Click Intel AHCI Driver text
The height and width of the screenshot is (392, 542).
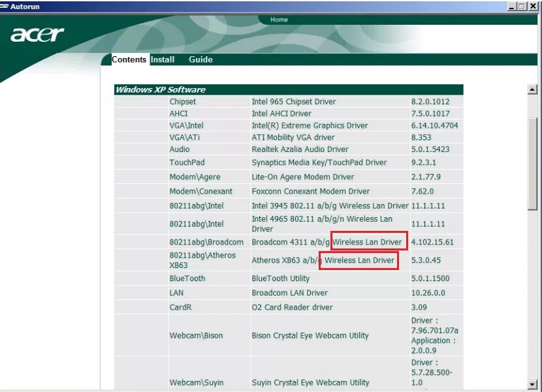click(x=281, y=113)
